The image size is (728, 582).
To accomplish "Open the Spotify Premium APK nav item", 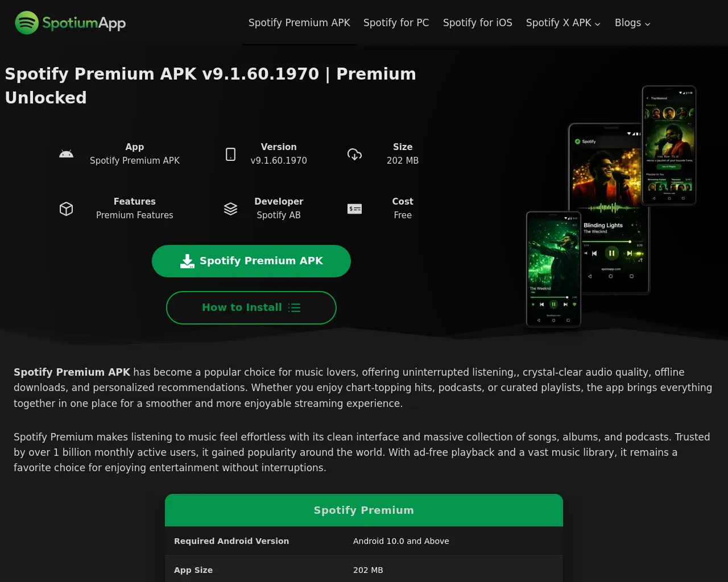I will (299, 23).
